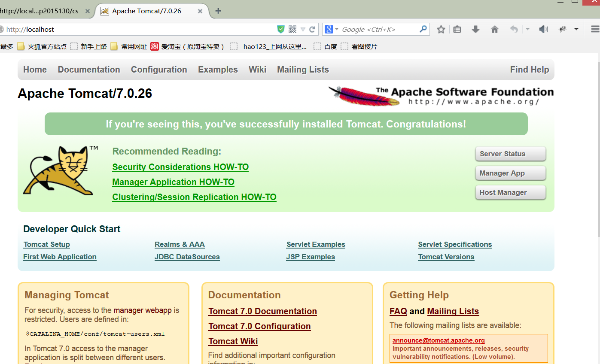Image resolution: width=600 pixels, height=364 pixels.
Task: Click the address bar showing http://localhost
Action: (137, 29)
